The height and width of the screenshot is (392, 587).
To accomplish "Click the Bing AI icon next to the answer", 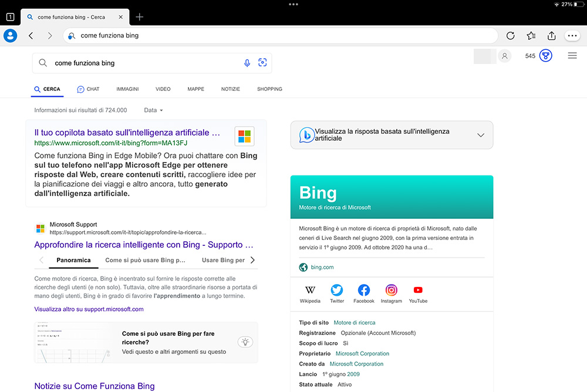I will [307, 134].
